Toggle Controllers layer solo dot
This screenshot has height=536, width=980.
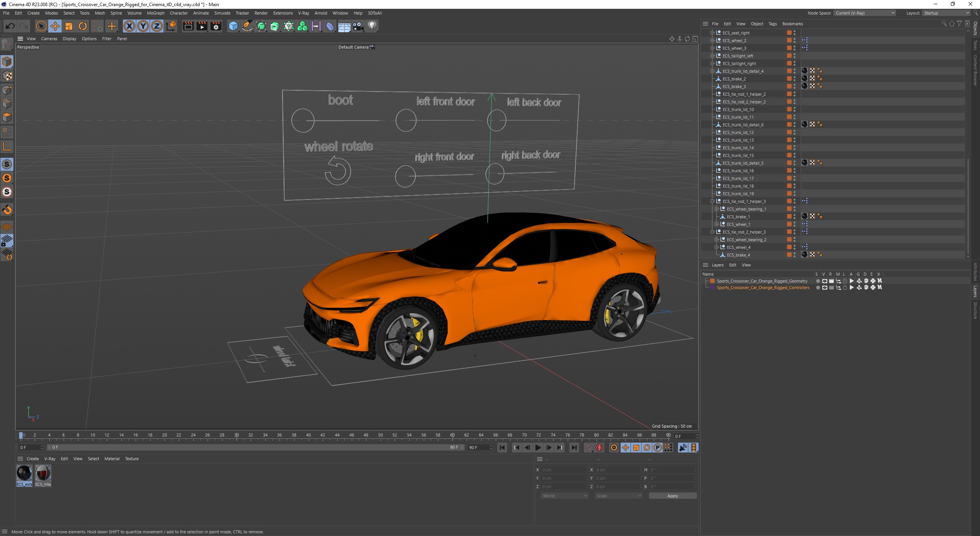tap(818, 288)
